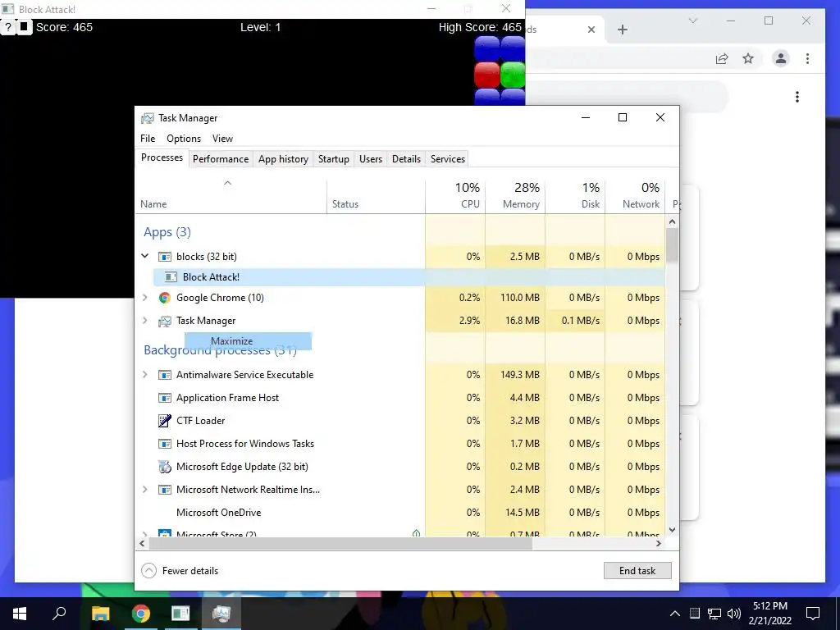This screenshot has height=630, width=840.
Task: Click the blocks (32 bit) process icon
Action: [x=165, y=257]
